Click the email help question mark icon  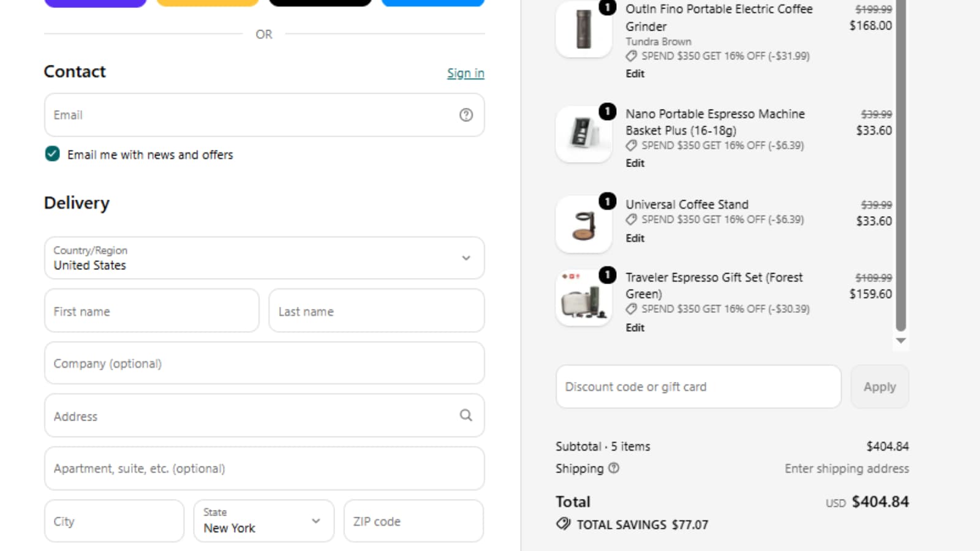click(466, 115)
